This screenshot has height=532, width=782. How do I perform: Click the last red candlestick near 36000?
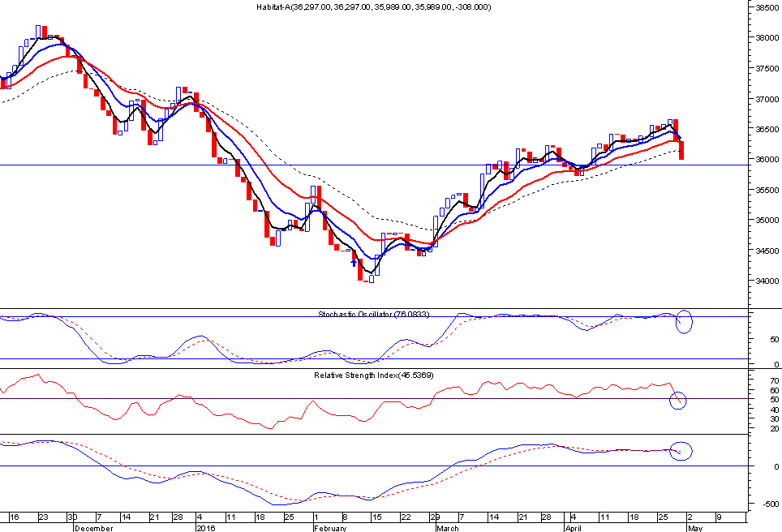click(681, 151)
